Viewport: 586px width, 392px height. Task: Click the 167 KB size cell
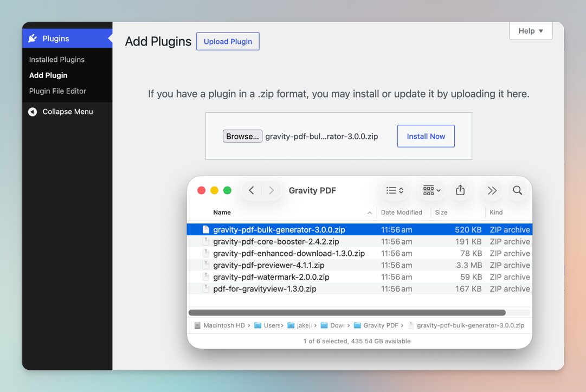pyautogui.click(x=468, y=289)
